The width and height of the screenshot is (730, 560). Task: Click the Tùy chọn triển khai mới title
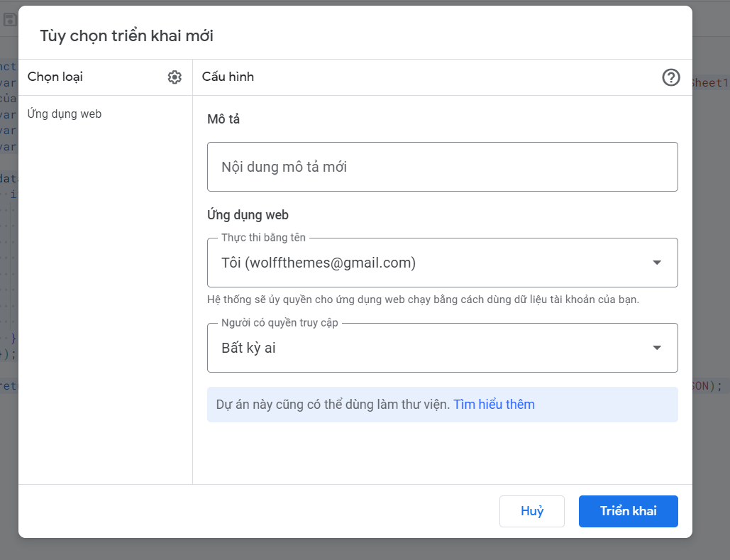coord(126,36)
